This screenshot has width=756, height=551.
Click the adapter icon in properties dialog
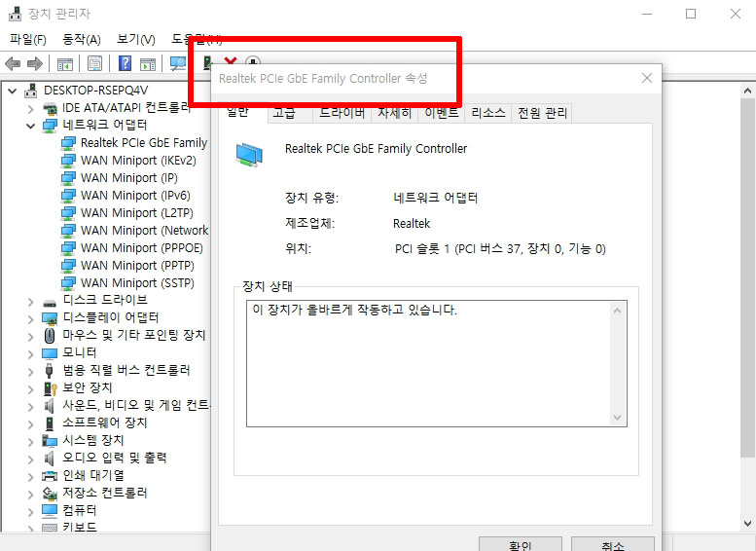pos(249,155)
